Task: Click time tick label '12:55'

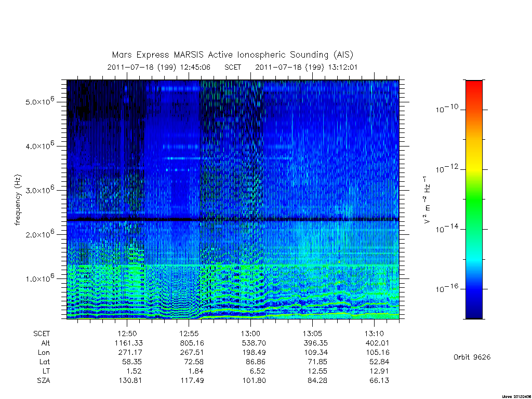Action: (x=189, y=334)
